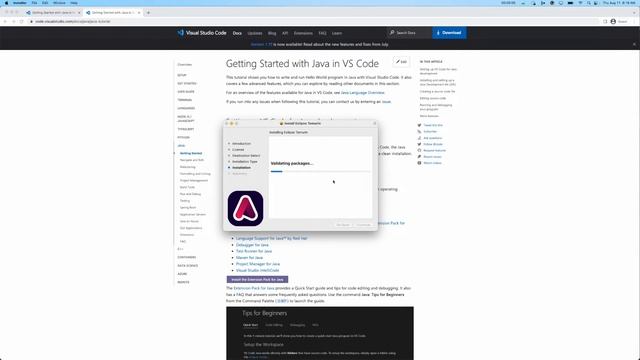The height and width of the screenshot is (360, 640).
Task: Dismiss the version announcement banner
Action: [x=634, y=44]
